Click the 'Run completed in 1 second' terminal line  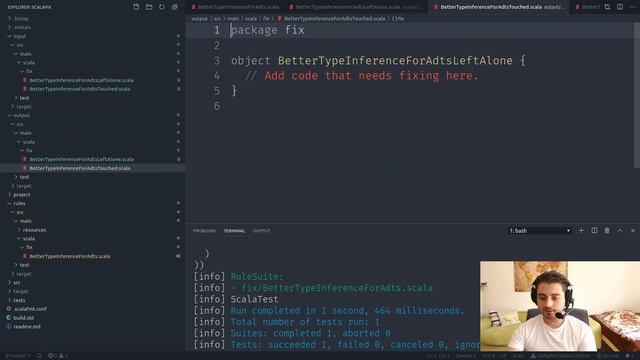click(x=347, y=311)
